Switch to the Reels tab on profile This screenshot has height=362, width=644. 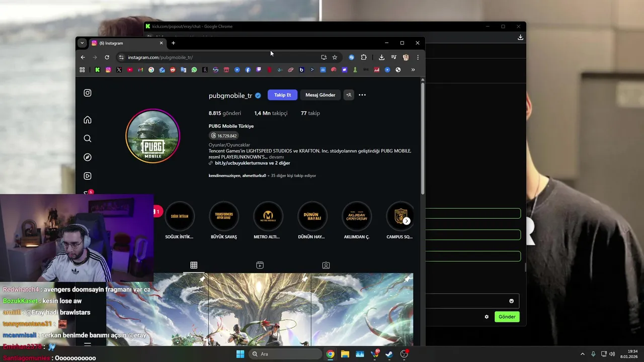260,265
